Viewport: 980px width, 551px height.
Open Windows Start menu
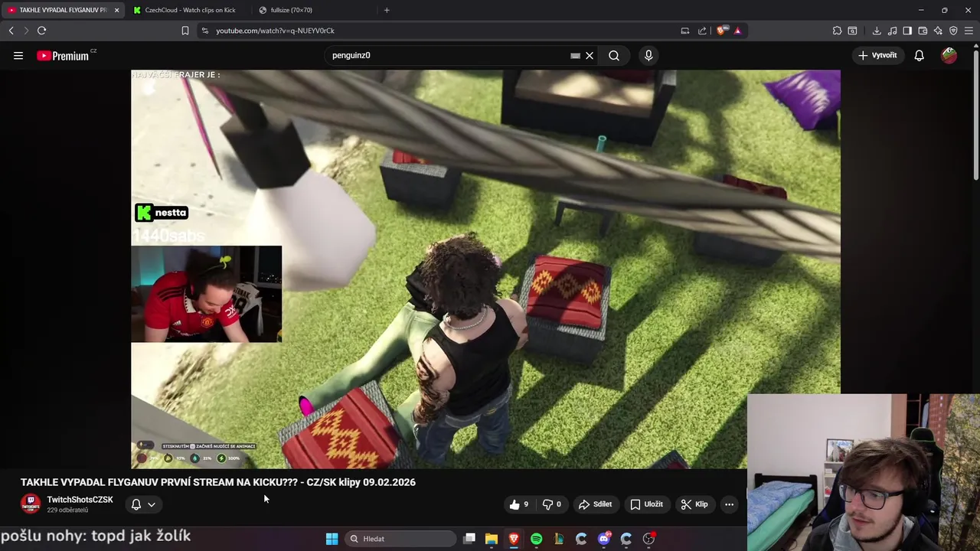pyautogui.click(x=332, y=539)
